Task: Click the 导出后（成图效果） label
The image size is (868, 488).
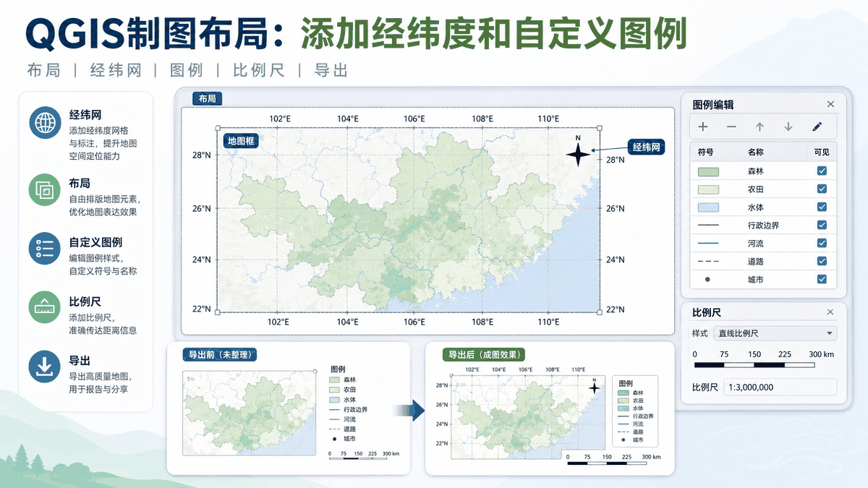Action: click(484, 354)
